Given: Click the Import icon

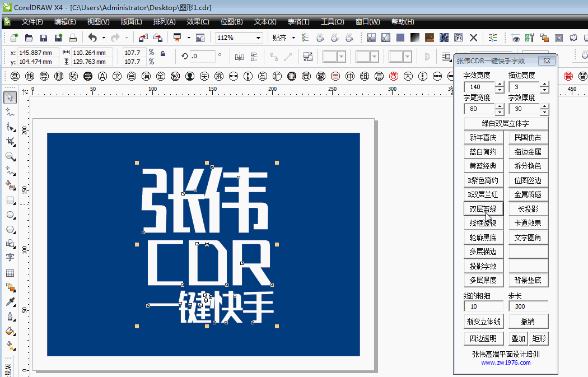Looking at the screenshot, I should coord(143,38).
